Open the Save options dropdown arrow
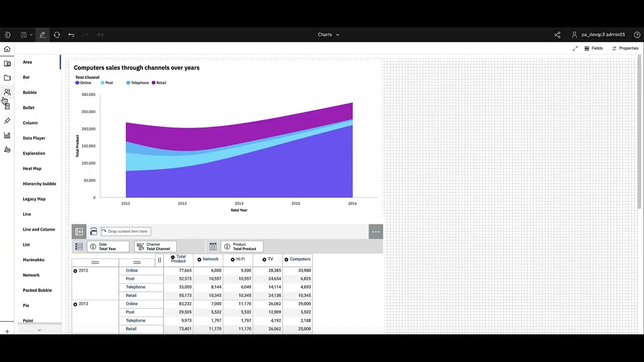Viewport: 644px width, 362px height. tap(31, 35)
